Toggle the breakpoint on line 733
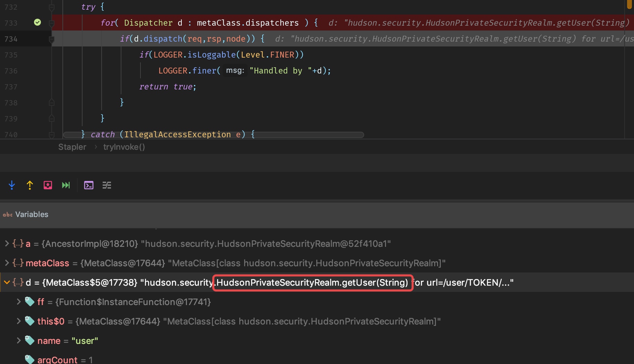The width and height of the screenshot is (634, 364). pos(37,23)
